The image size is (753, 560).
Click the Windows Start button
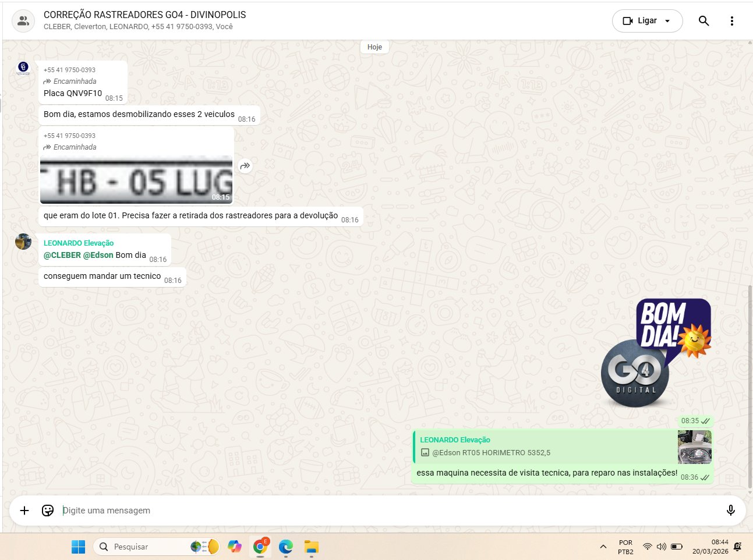tap(78, 547)
